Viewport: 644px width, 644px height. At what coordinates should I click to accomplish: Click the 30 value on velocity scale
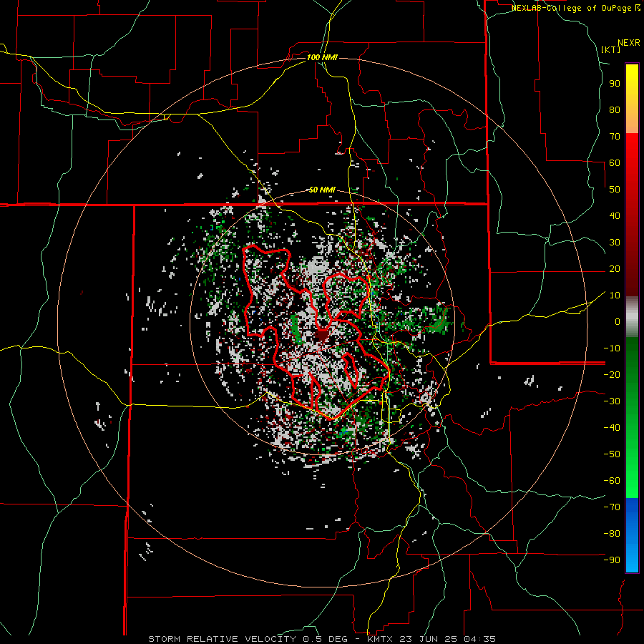(615, 243)
